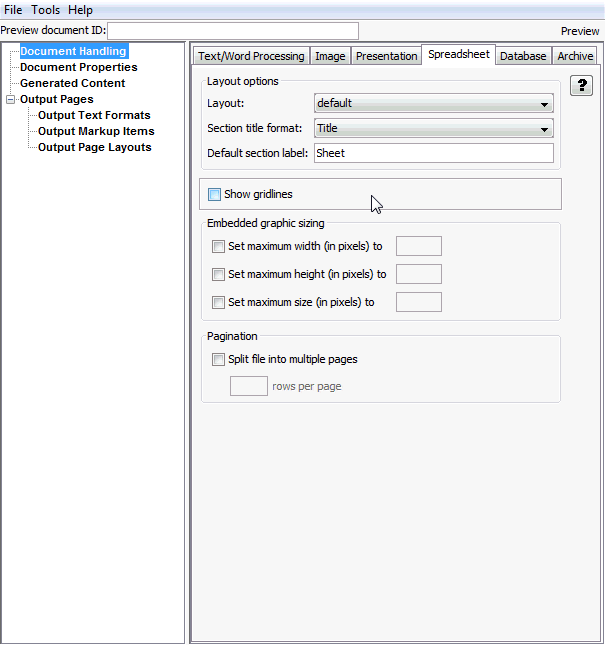Switch to the Presentation tab
Screen dimensions: 605x645
click(387, 56)
